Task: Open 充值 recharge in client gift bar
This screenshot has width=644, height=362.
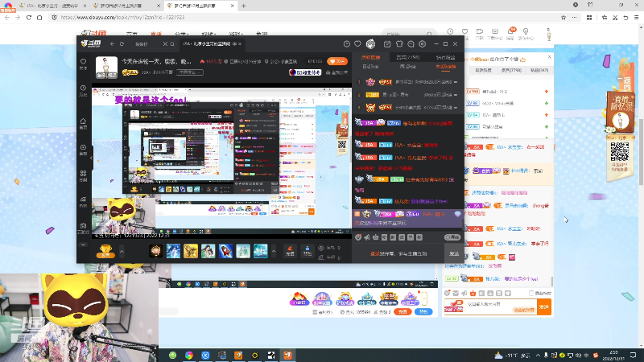Action: click(290, 251)
